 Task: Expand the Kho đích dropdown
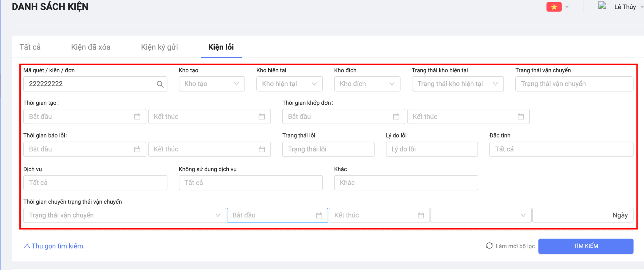(367, 84)
